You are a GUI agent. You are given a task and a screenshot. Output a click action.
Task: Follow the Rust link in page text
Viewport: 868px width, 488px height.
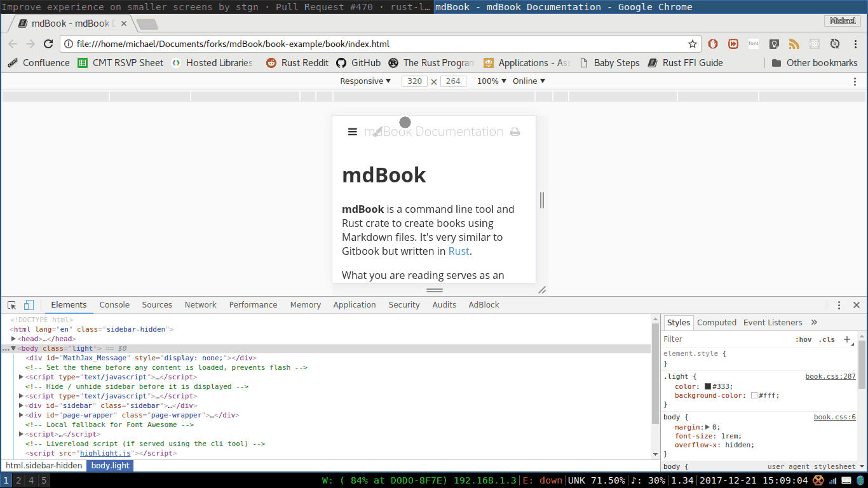(x=459, y=251)
